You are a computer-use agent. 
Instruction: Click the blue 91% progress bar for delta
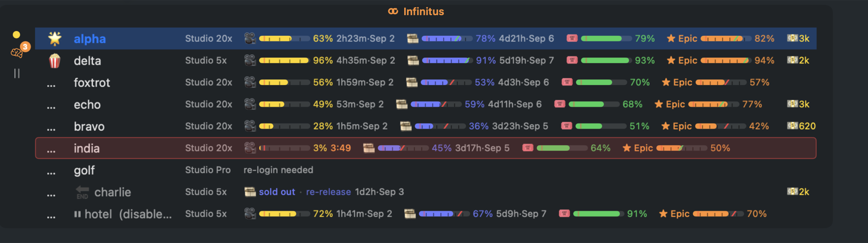point(448,61)
